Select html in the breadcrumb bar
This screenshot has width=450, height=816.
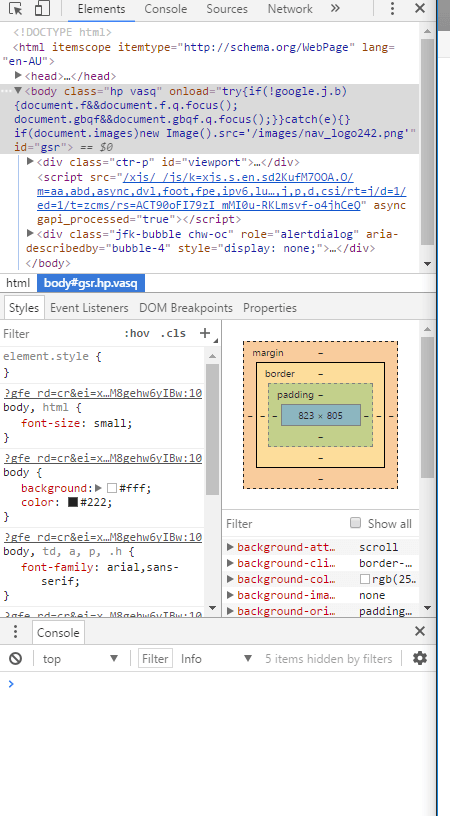[18, 283]
